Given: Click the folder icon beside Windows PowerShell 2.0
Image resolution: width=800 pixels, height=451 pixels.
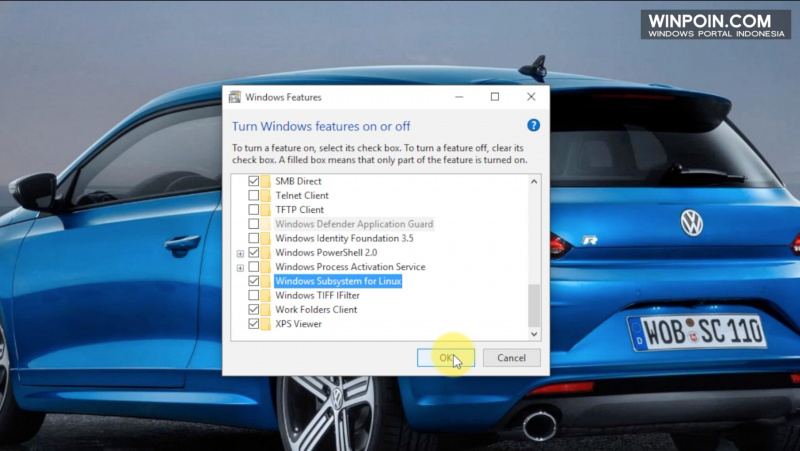Looking at the screenshot, I should [x=265, y=253].
